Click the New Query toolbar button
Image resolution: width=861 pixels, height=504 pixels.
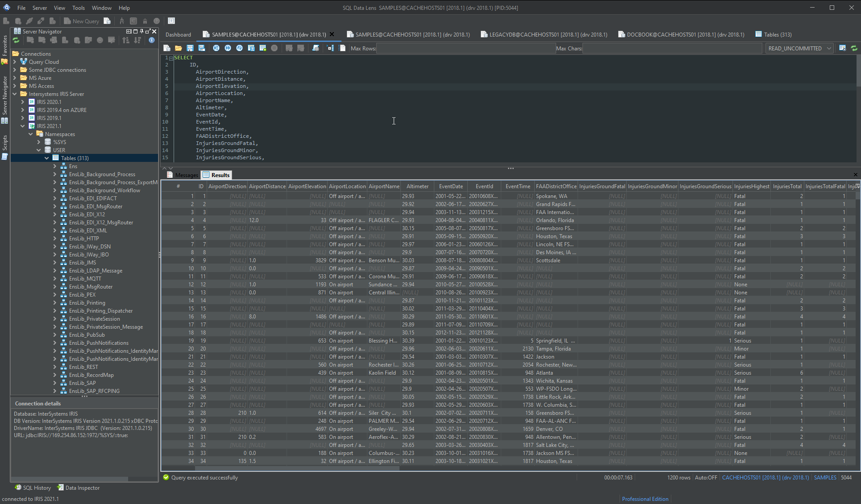(81, 21)
